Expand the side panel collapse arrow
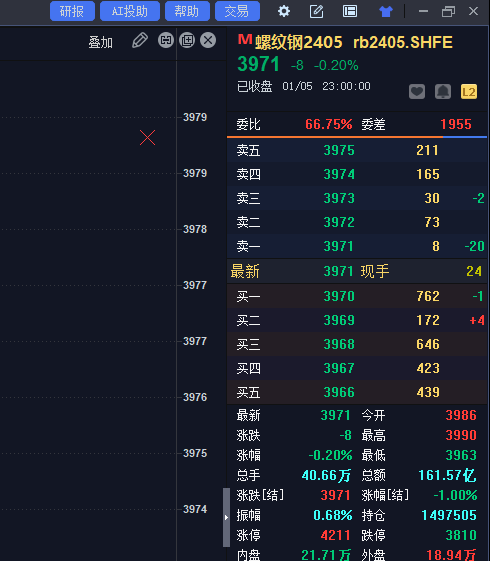 (x=226, y=517)
